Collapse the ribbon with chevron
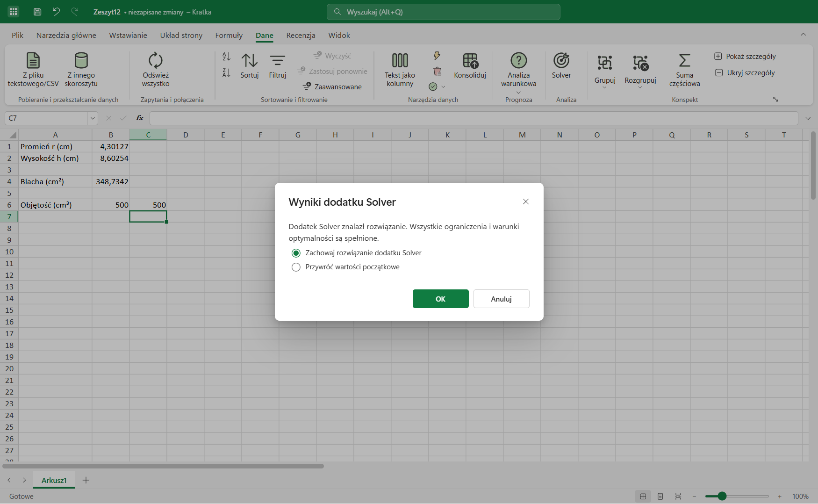Screen dimensions: 818x504 point(803,34)
